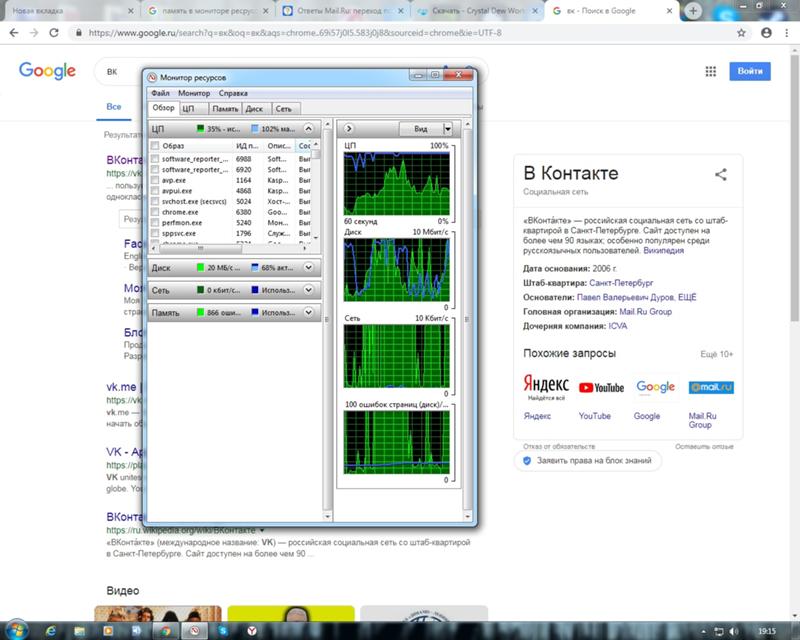Open a new Chrome tab
Screen dimensions: 800x640
(x=692, y=11)
